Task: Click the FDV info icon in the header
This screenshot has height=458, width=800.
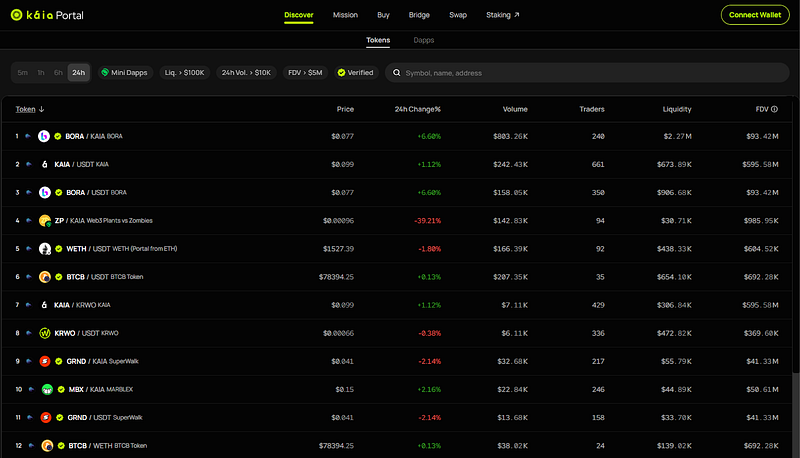Action: click(x=774, y=109)
